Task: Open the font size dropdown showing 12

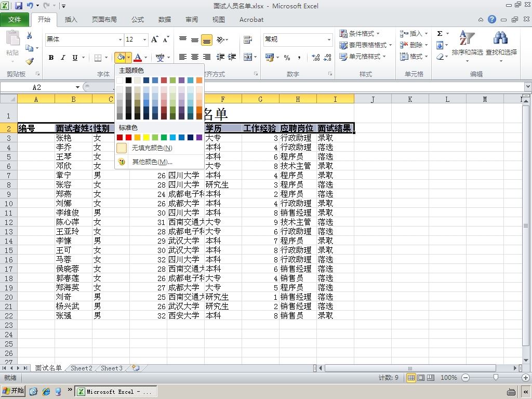Action: click(144, 39)
